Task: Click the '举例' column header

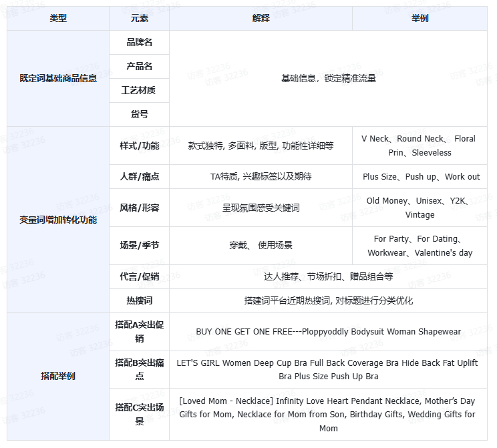Action: tap(420, 19)
